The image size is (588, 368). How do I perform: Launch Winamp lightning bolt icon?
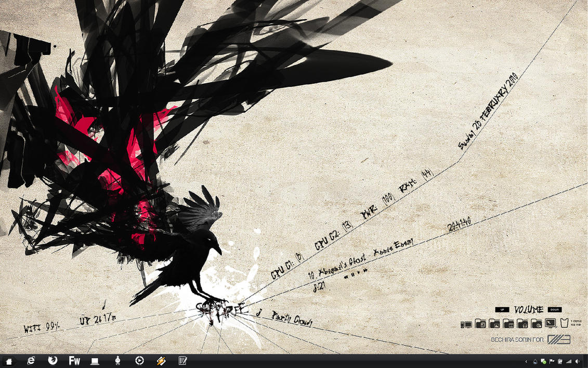click(x=161, y=361)
